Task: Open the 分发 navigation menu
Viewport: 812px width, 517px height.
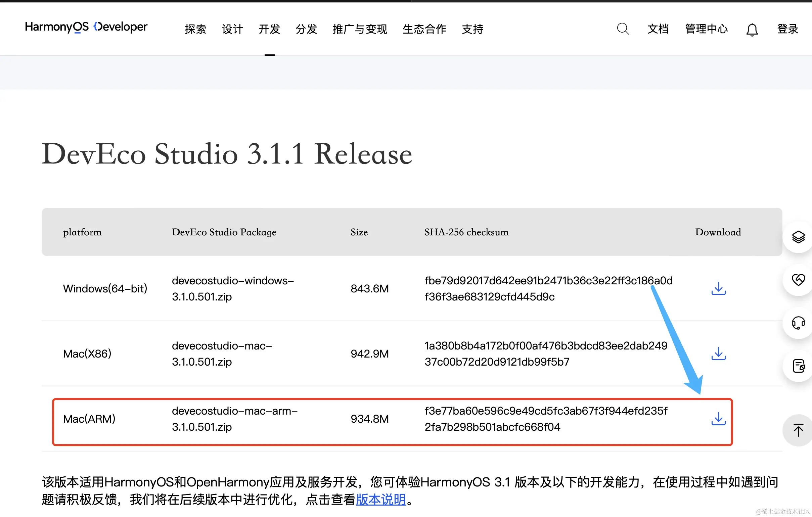Action: [x=306, y=29]
